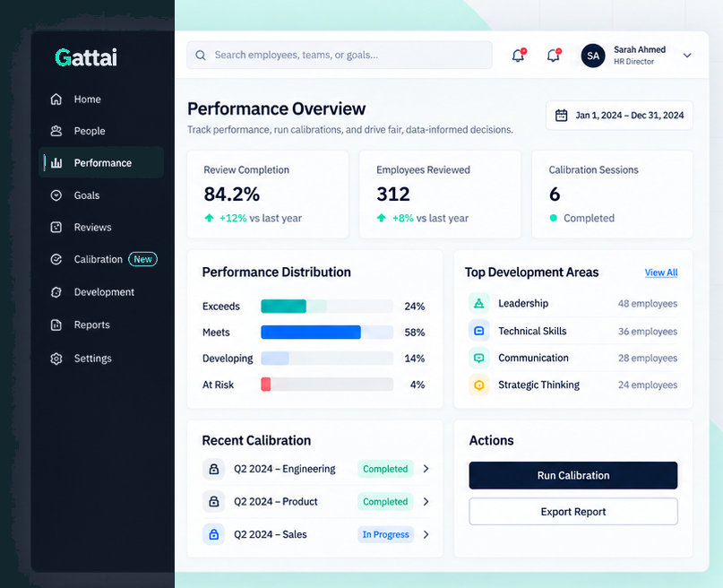This screenshot has width=723, height=588.
Task: Click the '28 employees' count
Action: coord(648,359)
